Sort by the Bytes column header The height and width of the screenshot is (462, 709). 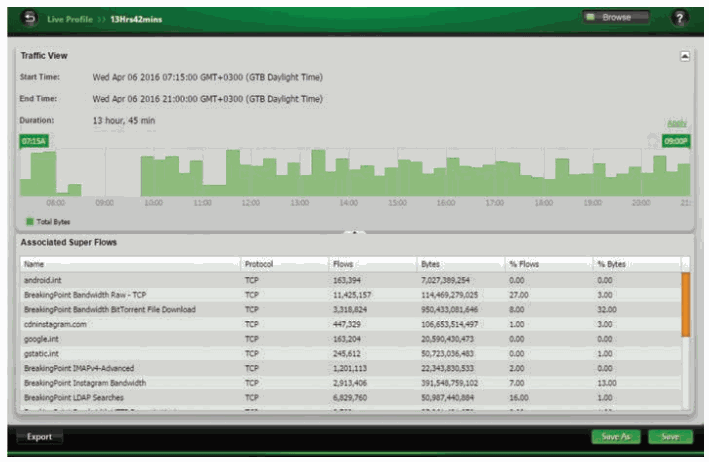[431, 264]
